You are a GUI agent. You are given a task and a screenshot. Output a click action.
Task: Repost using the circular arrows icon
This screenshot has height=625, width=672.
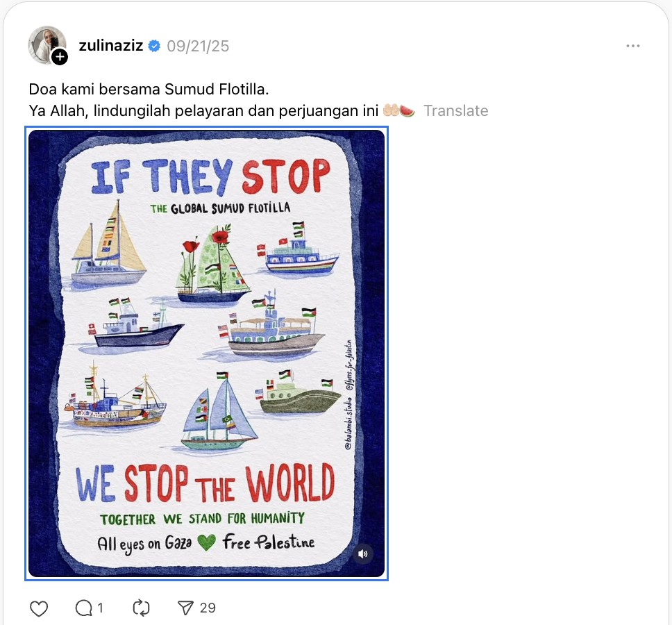[141, 608]
